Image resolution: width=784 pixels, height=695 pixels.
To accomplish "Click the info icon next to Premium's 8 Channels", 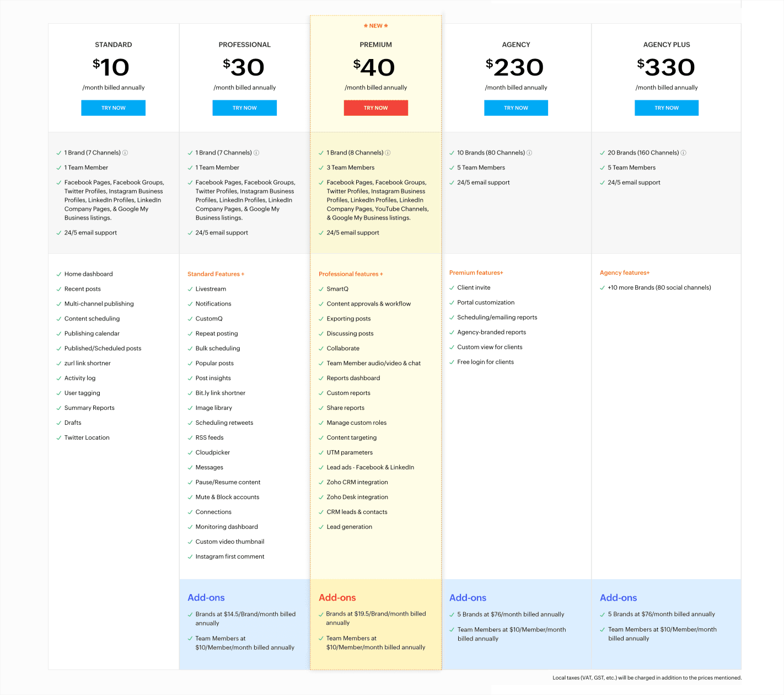I will [x=388, y=152].
